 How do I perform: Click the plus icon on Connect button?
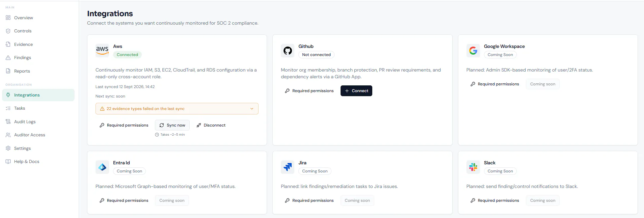point(347,91)
